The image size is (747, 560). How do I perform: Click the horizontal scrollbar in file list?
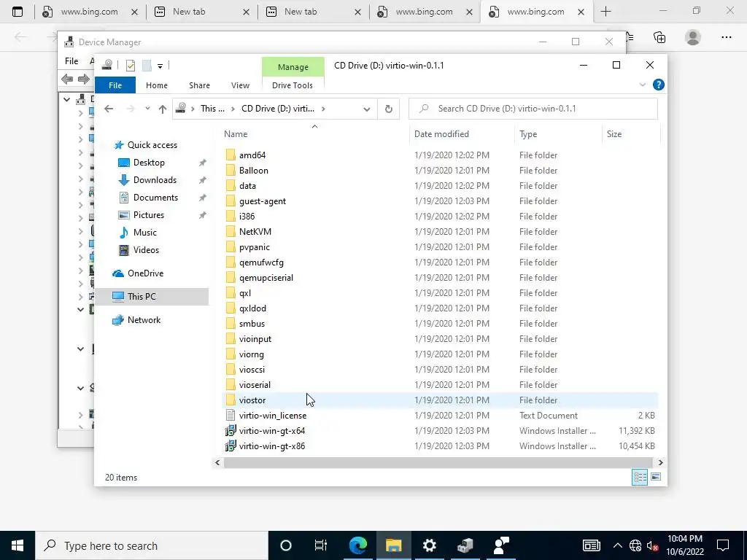[438, 462]
